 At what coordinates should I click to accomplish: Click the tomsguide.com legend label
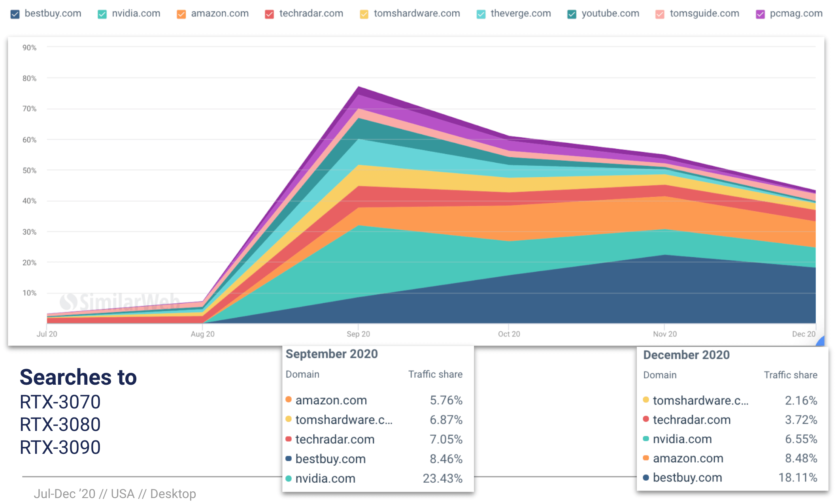point(704,13)
